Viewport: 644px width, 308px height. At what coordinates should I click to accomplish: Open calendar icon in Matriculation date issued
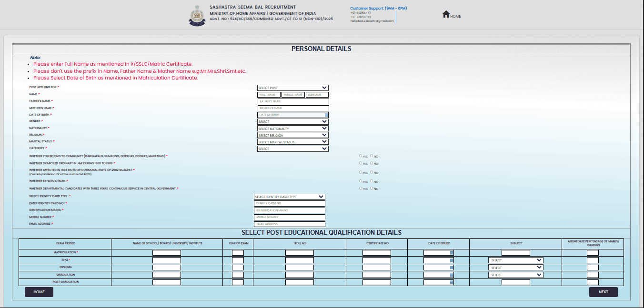[x=452, y=253]
